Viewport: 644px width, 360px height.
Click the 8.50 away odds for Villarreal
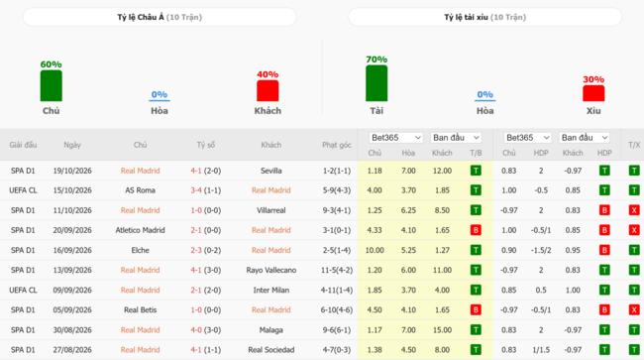(442, 210)
